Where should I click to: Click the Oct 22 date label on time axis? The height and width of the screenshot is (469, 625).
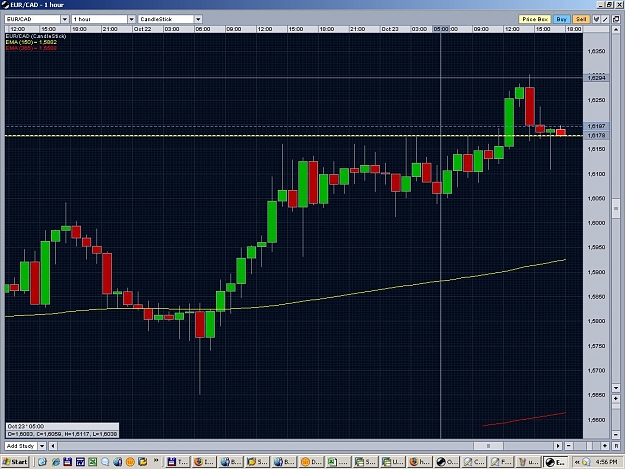coord(142,29)
